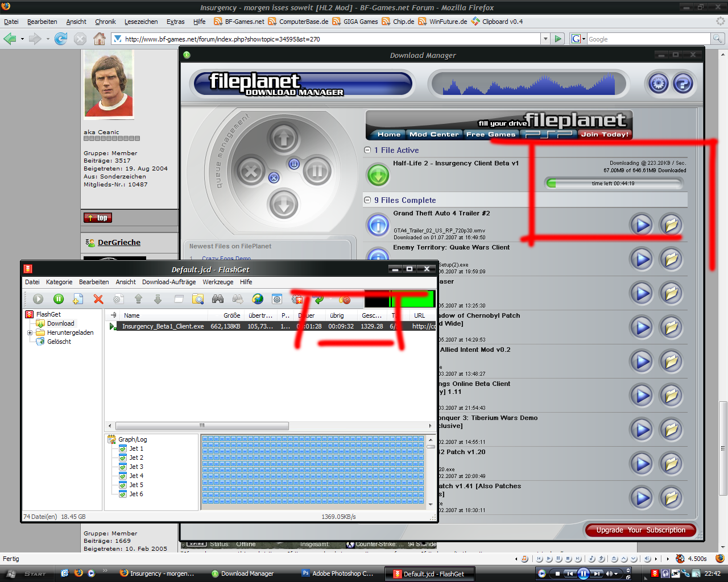Click the Join Today! link
Viewport: 728px width, 582px height.
pyautogui.click(x=605, y=134)
